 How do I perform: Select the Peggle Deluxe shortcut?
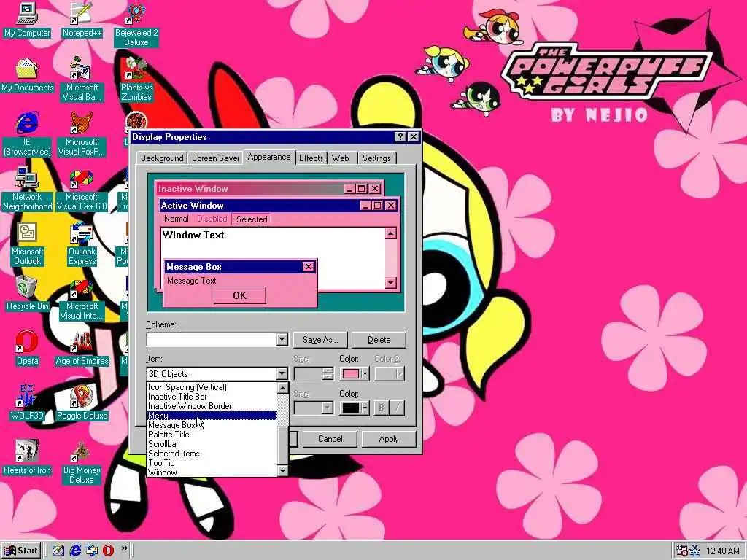82,403
